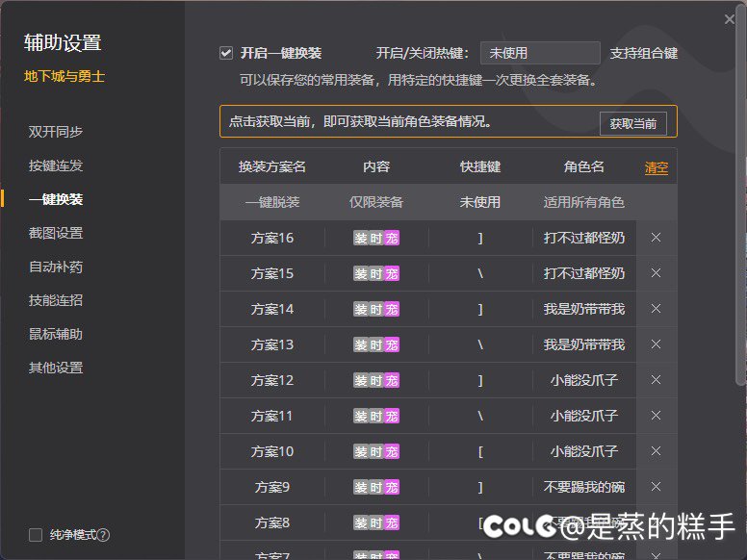This screenshot has height=560, width=747.
Task: Switch to 按键连发 settings
Action: click(56, 165)
